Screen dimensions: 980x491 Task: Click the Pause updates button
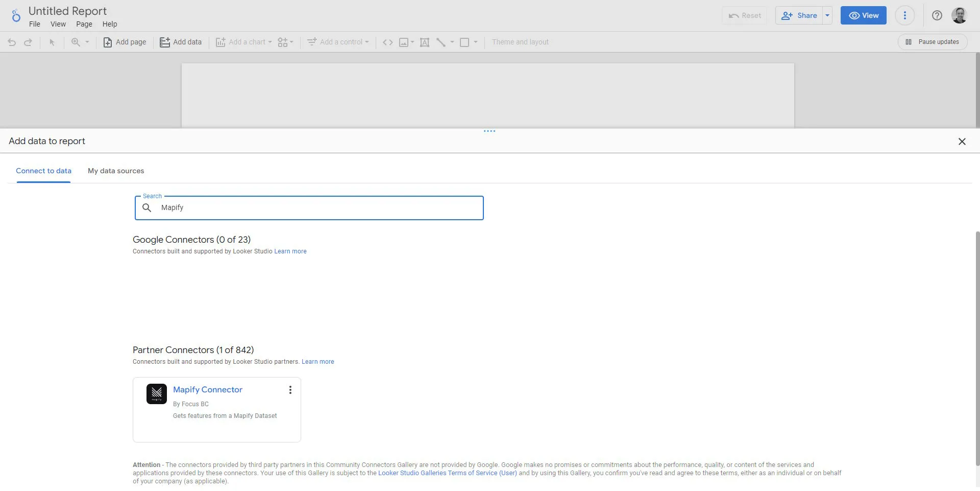point(933,42)
